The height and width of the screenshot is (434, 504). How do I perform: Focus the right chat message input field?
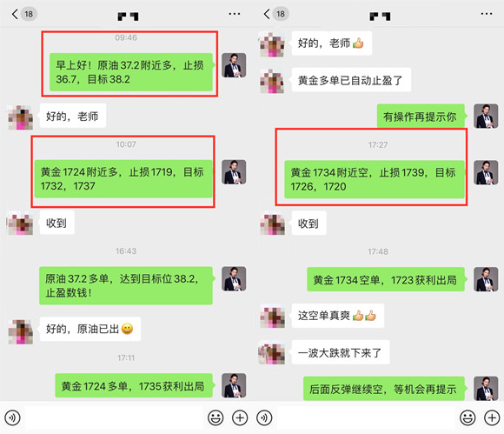tap(366, 418)
